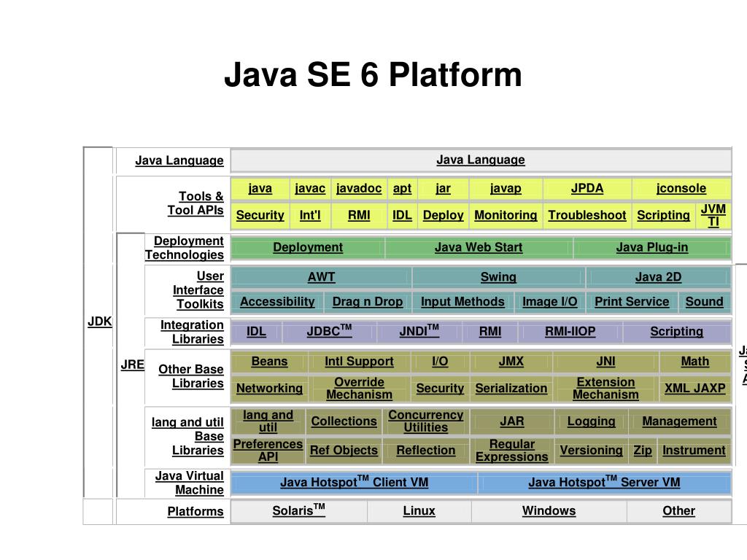Screen dimensions: 747x560
Task: Open the Collections link
Action: (344, 421)
